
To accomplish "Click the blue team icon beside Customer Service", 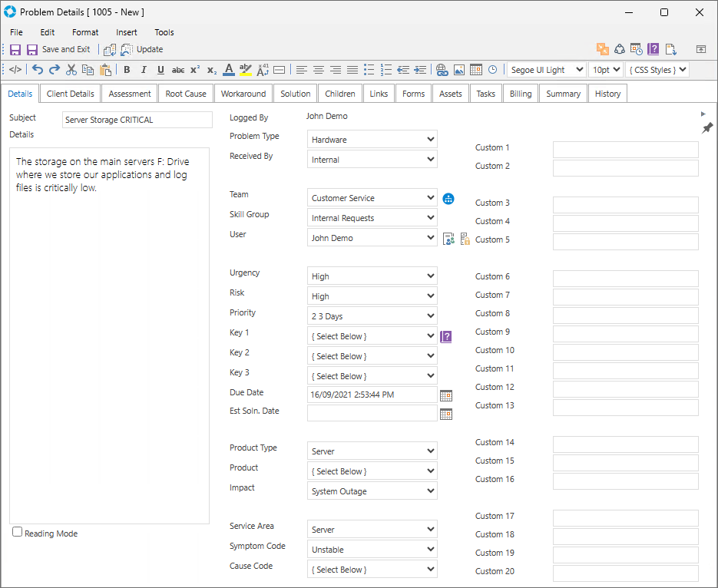I will click(448, 198).
